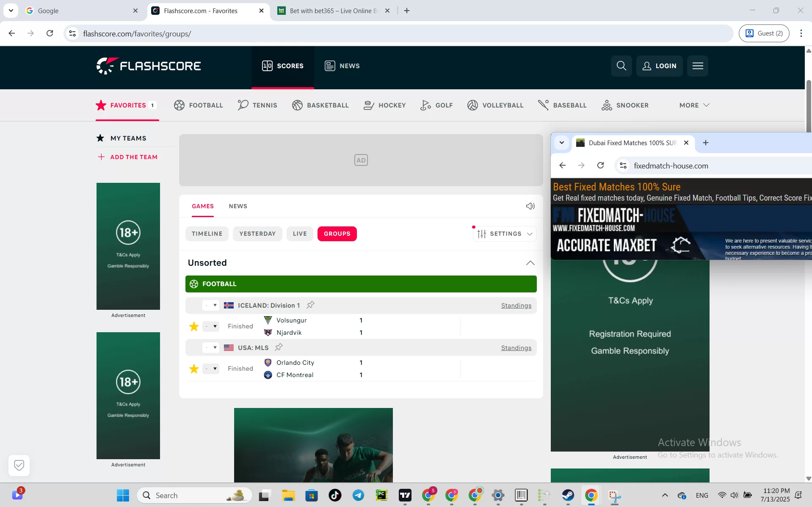The height and width of the screenshot is (507, 812).
Task: Open Standings for ICELAND Division 1
Action: [x=516, y=305]
